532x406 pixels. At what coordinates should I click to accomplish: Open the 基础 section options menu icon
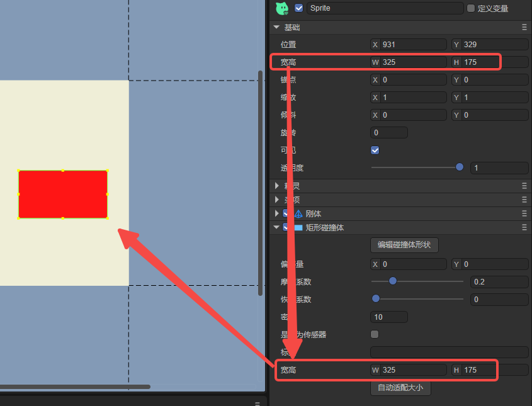pos(524,27)
